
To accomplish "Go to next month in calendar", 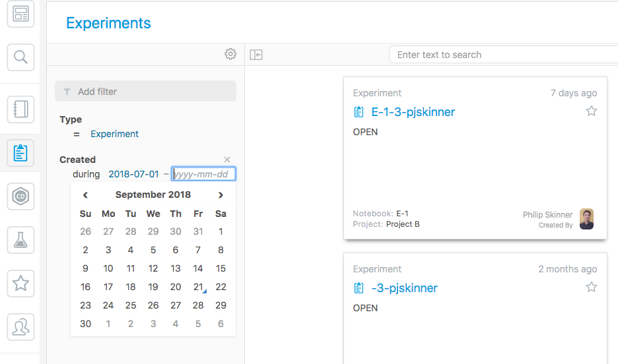I will coord(221,195).
